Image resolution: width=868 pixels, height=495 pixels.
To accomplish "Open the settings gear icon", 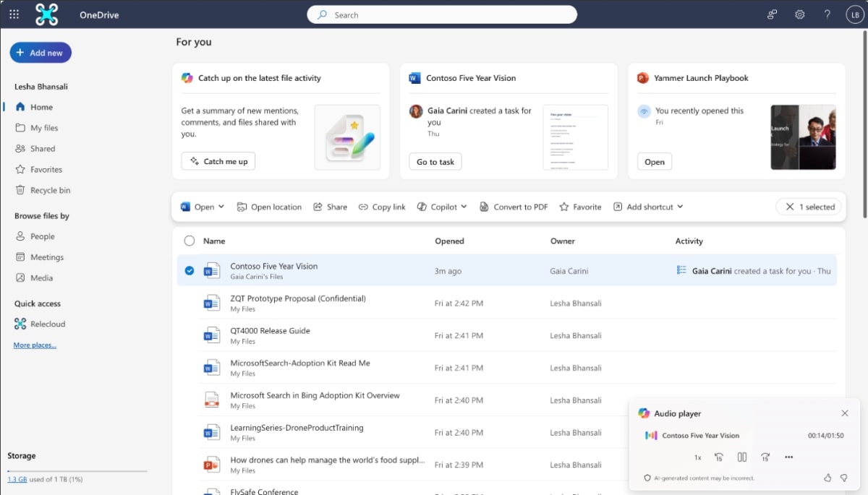I will 800,14.
